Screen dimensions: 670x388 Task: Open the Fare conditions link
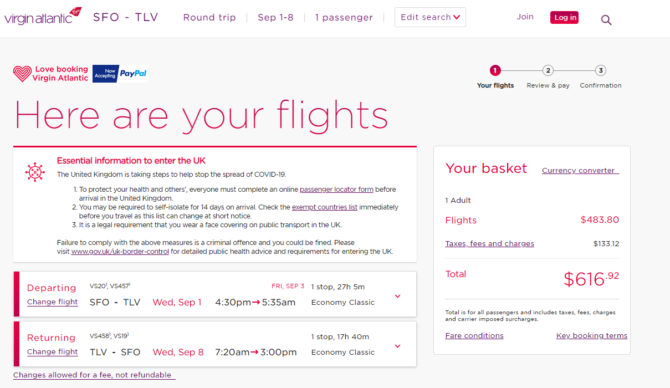click(x=474, y=335)
